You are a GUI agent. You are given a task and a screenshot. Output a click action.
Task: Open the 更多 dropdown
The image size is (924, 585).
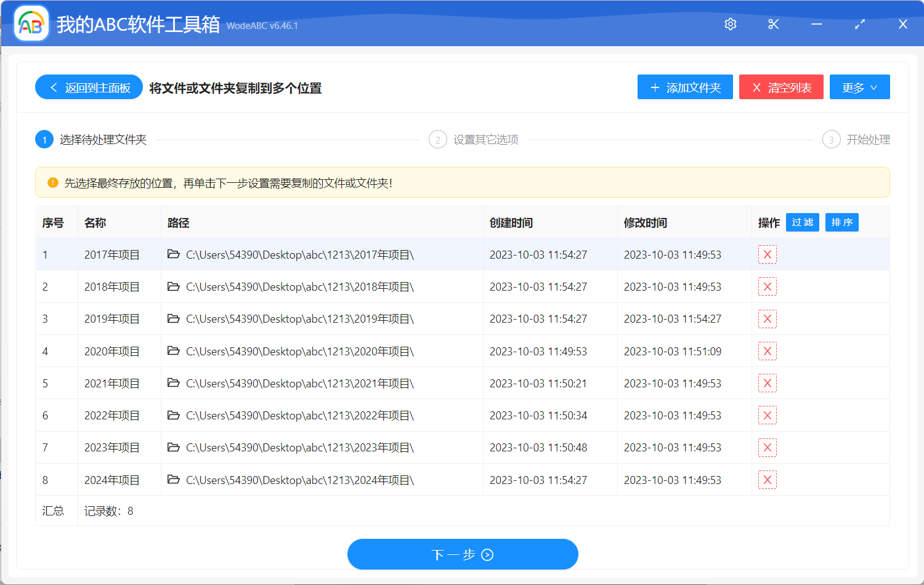[x=859, y=87]
